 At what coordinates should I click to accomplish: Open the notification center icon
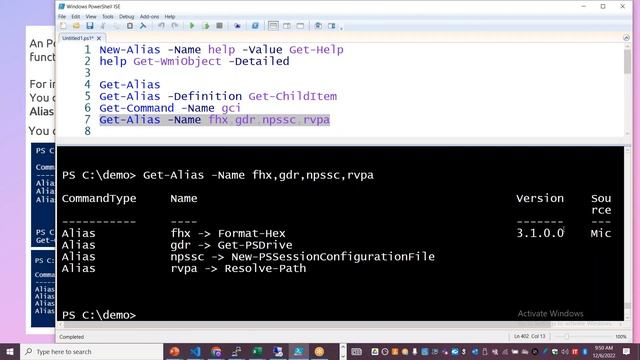[627, 351]
